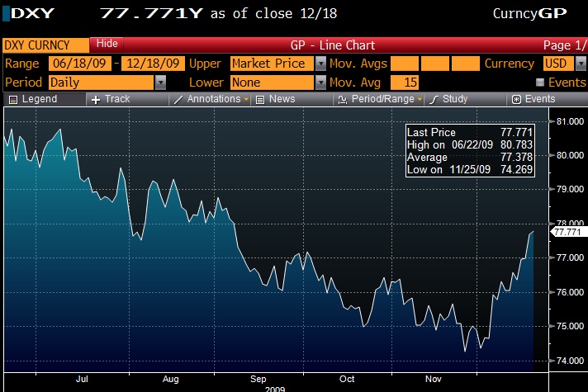
Task: Activate the Track crosshair icon
Action: click(96, 99)
